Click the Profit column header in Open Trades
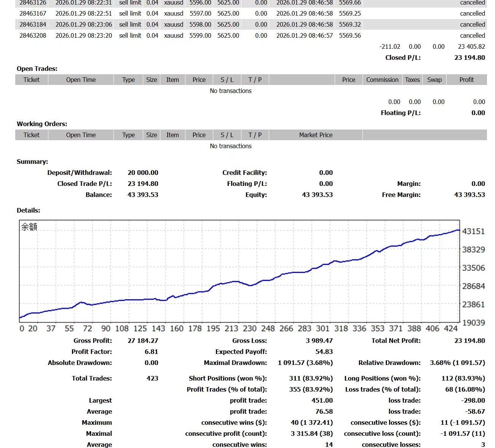 (466, 80)
